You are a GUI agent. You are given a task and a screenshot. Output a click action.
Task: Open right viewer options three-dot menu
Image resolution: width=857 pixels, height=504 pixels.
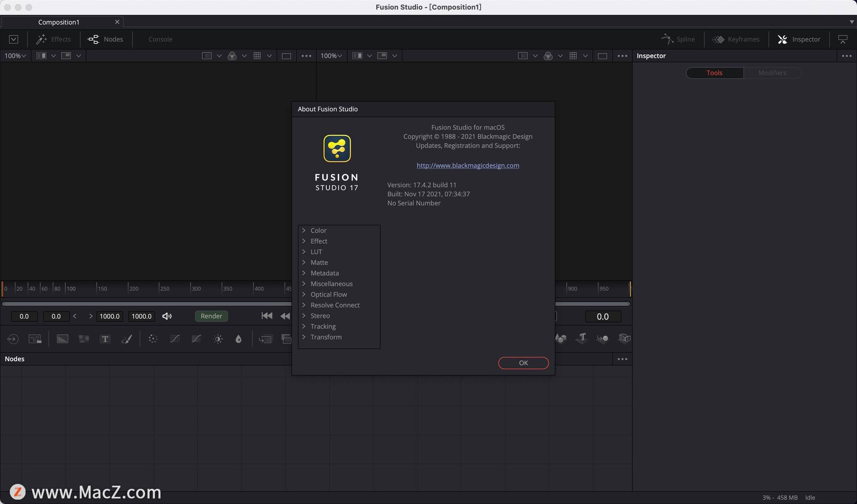pyautogui.click(x=623, y=56)
